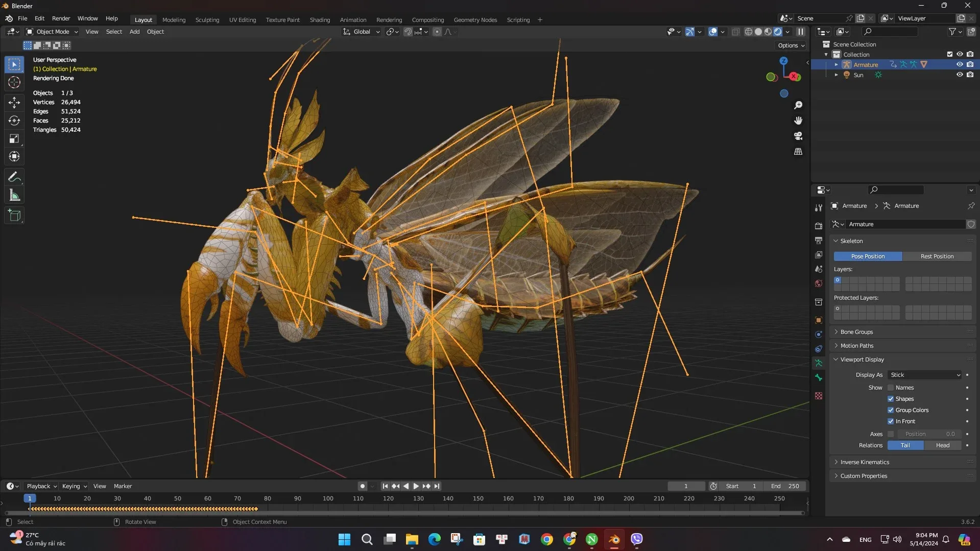Screen dimensions: 980x551
Task: Switch viewport to Rendered shading mode
Action: (777, 31)
